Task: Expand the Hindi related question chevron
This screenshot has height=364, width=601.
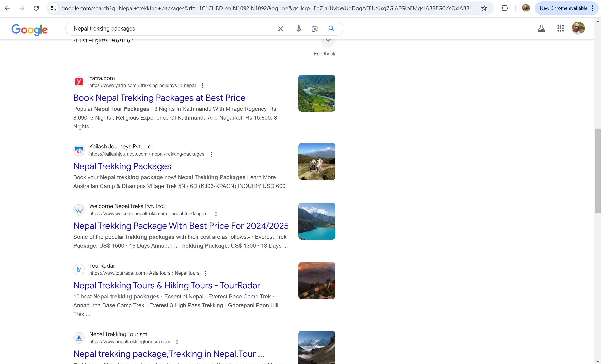Action: (328, 41)
